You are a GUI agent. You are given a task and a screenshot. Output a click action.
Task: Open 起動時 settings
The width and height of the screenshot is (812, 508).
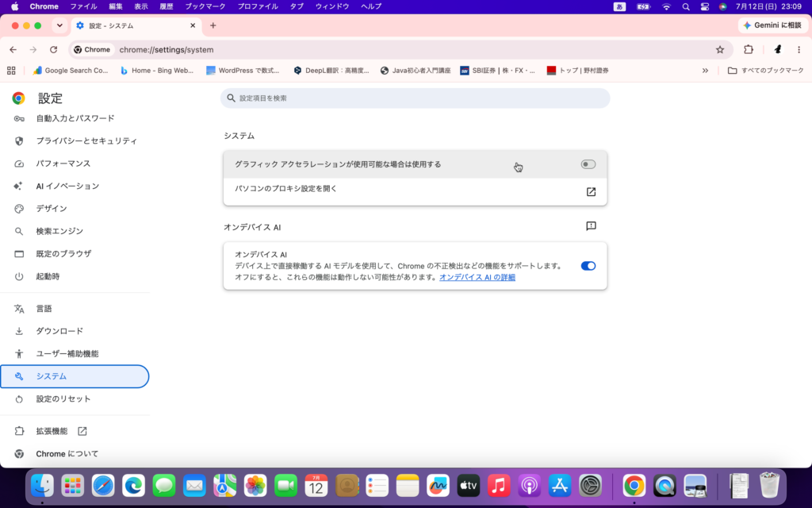[75, 276]
